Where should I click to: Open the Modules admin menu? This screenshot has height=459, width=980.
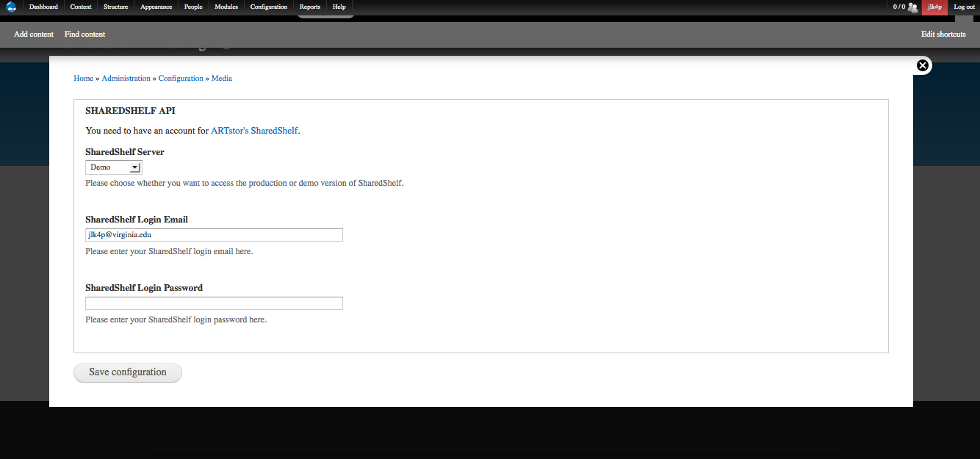226,7
